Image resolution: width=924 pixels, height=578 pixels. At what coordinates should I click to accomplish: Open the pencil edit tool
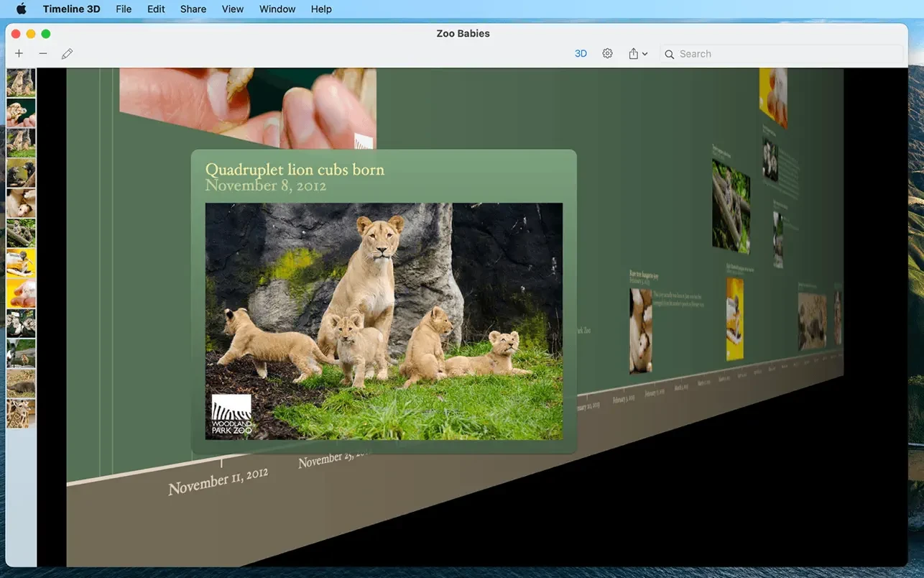point(67,54)
